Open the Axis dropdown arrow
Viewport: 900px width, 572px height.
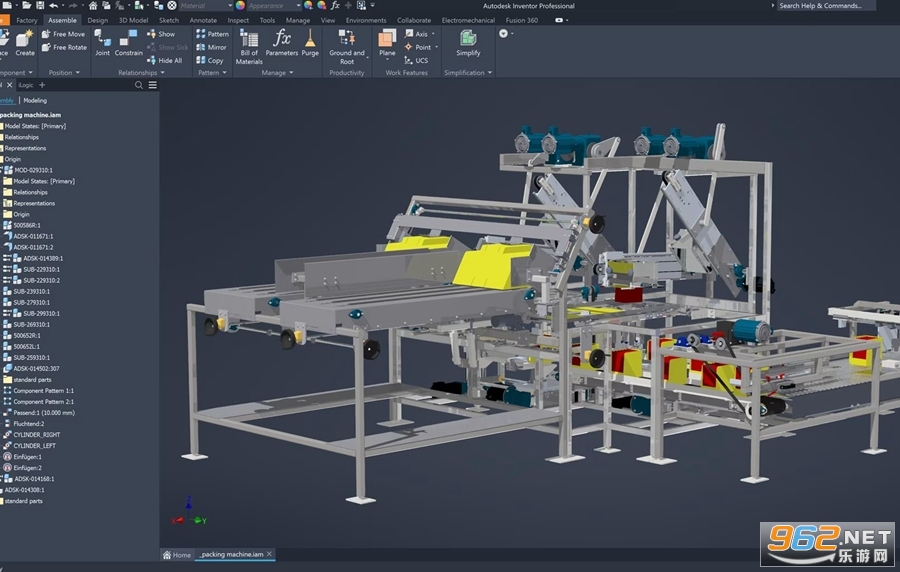[x=433, y=34]
